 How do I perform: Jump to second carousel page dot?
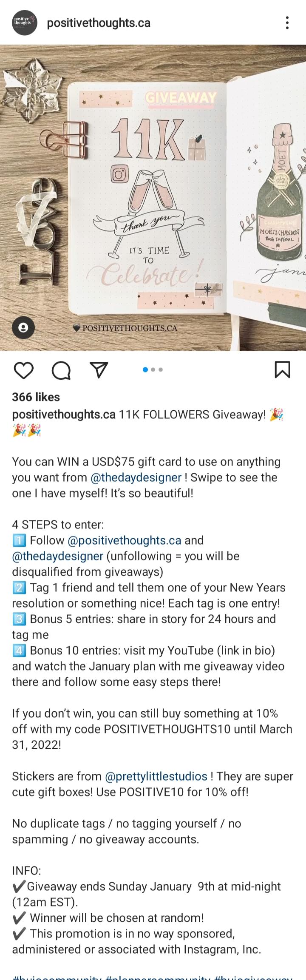pos(153,369)
